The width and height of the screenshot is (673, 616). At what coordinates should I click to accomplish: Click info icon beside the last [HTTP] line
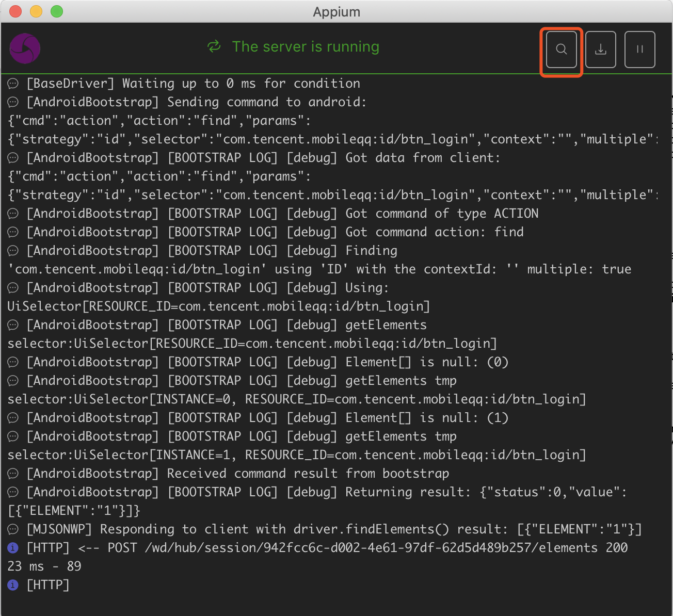coord(13,585)
